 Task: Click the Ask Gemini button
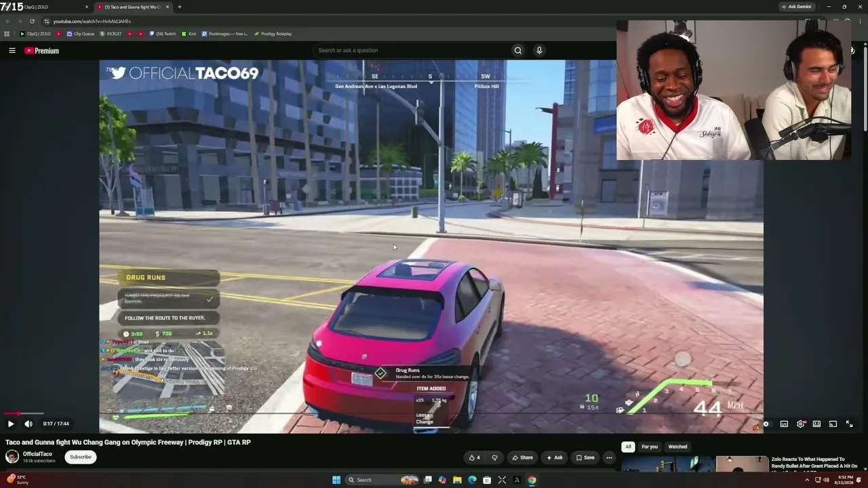[796, 7]
